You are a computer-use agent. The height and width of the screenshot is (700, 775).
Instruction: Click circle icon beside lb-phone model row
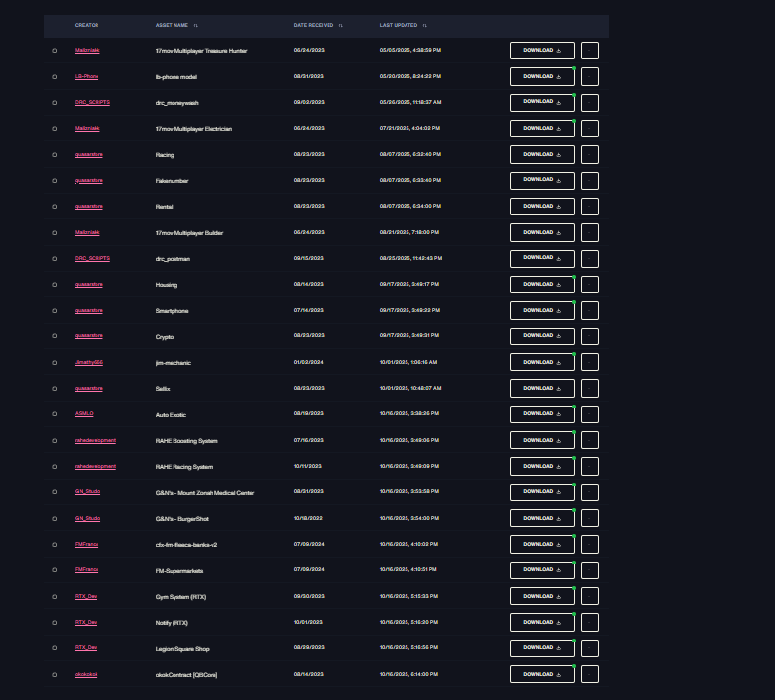tap(55, 77)
